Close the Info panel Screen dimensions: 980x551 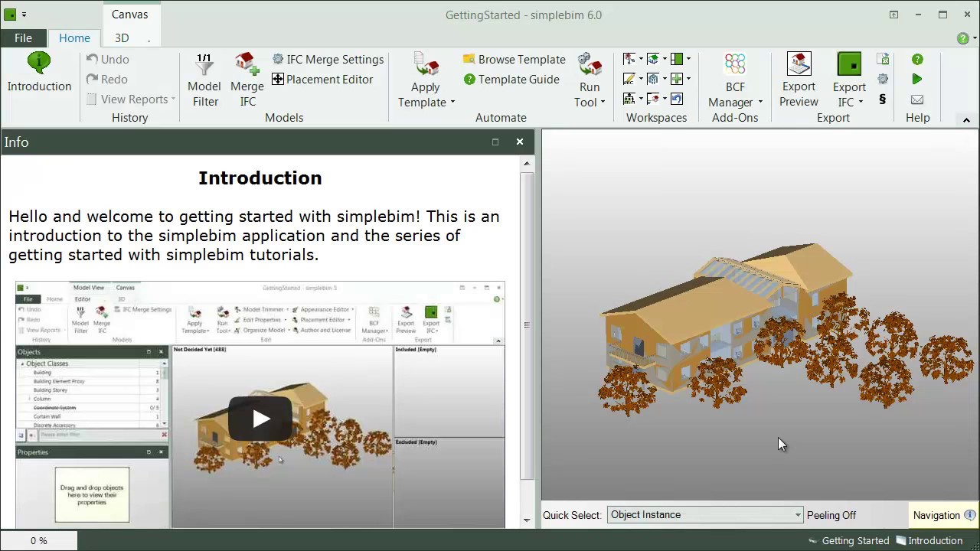pyautogui.click(x=520, y=142)
